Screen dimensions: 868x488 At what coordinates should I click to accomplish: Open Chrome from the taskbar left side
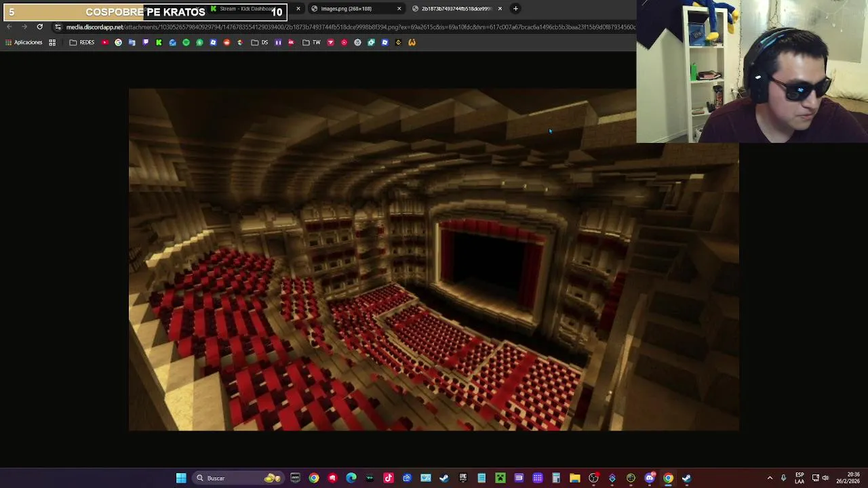[x=313, y=478]
